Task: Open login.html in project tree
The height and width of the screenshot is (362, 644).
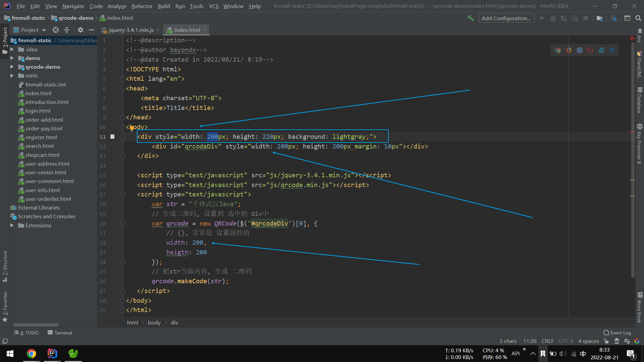Action: 38,111
